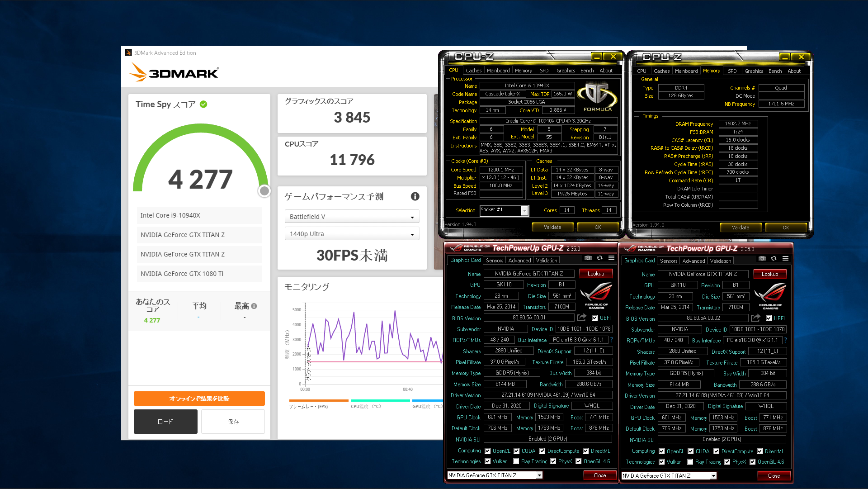Click the Intel Core i9-10940X row in 3DMark
868x489 pixels.
(199, 215)
